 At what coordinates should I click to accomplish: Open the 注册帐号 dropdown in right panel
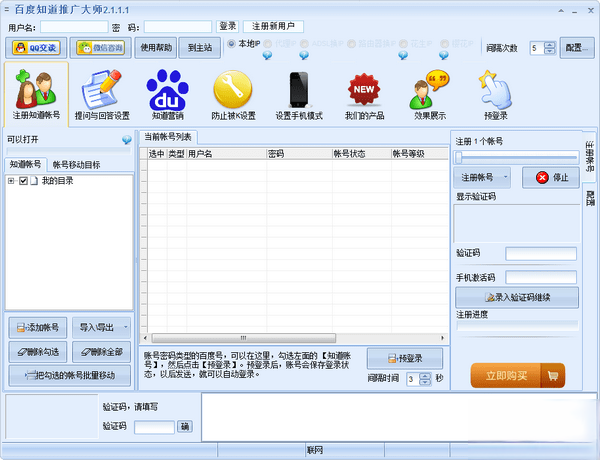pyautogui.click(x=484, y=178)
